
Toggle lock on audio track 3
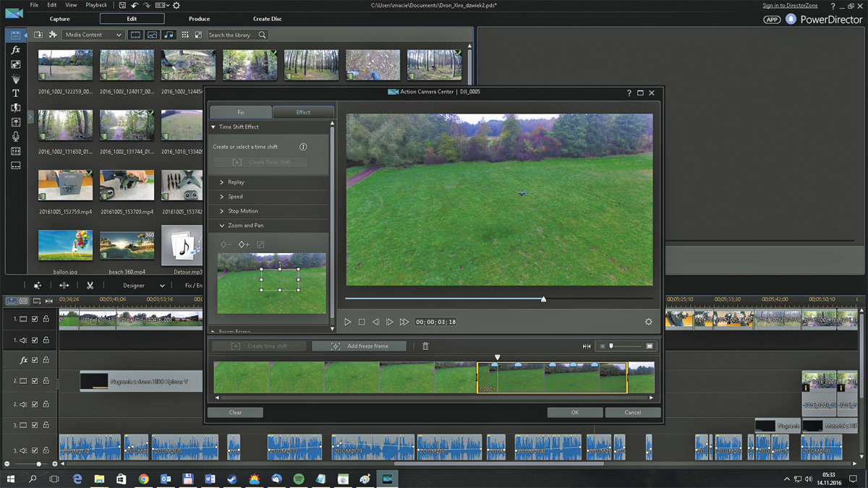click(46, 451)
